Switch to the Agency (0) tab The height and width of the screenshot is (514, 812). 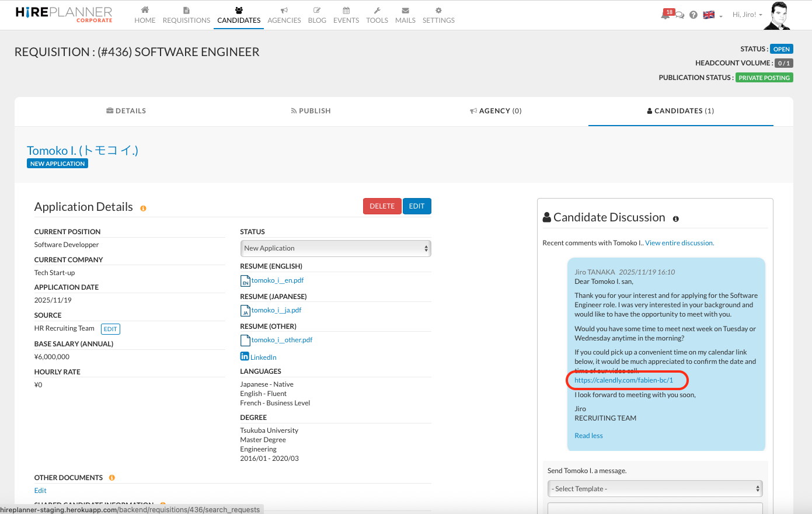[x=496, y=111]
